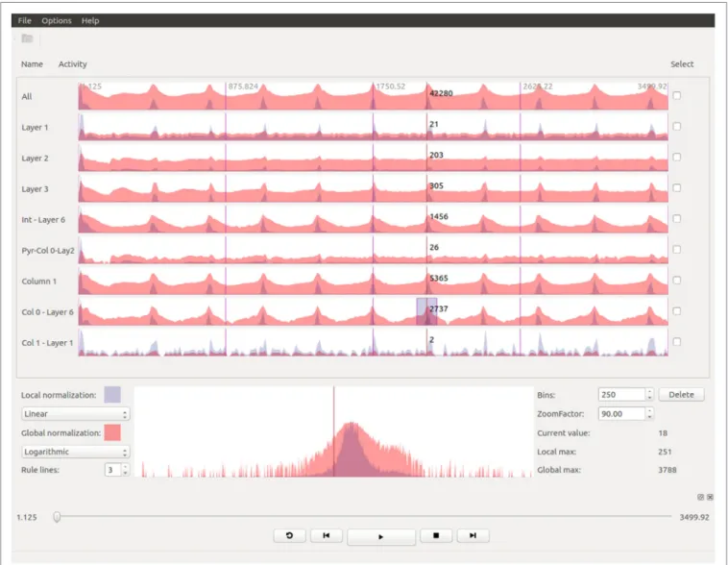
Task: Click the Local max value 251
Action: [665, 452]
